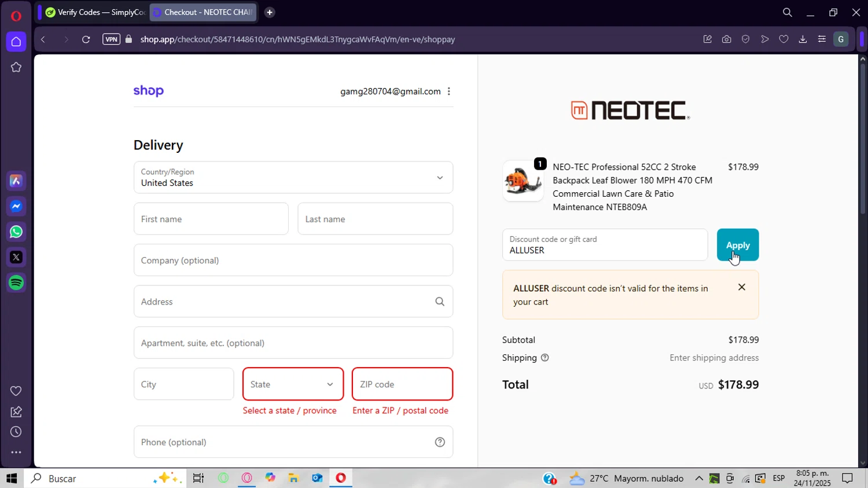Open sidebar pinboards edit icon

tap(16, 412)
